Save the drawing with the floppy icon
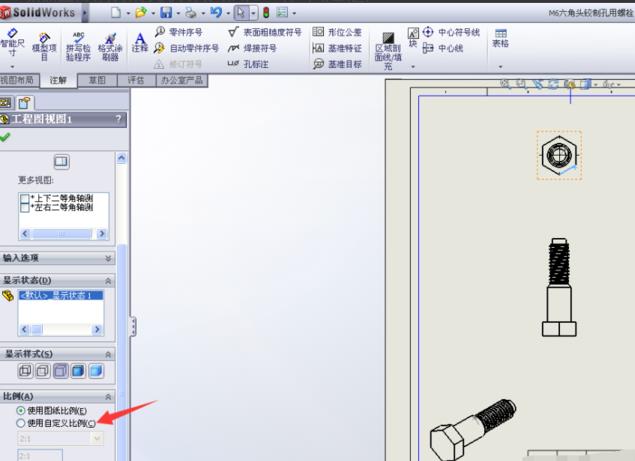 coord(166,13)
